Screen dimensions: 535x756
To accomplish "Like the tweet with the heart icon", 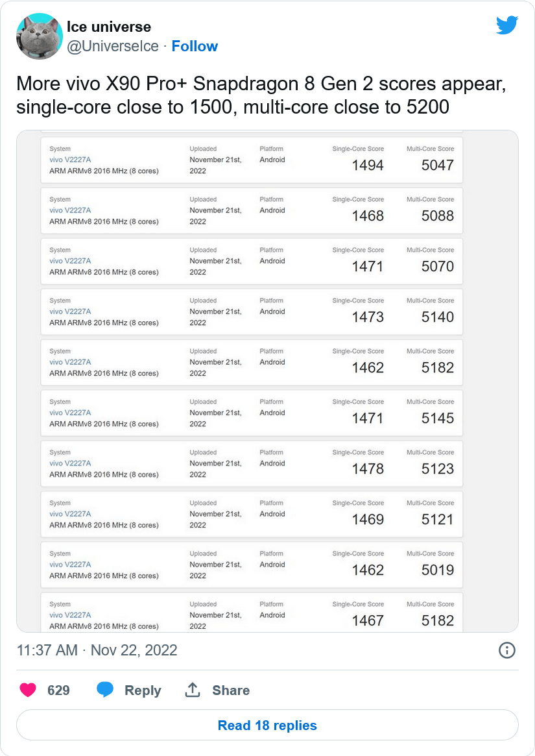I will (x=28, y=690).
